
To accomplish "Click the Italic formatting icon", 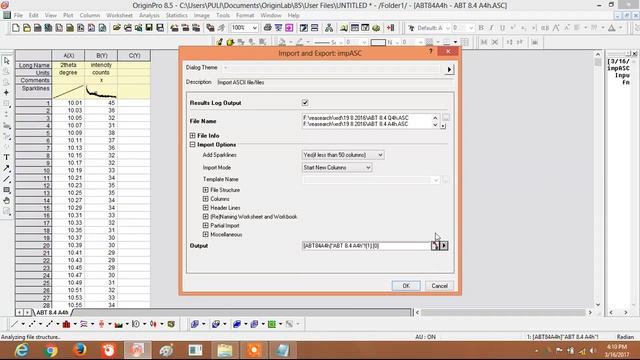I will pyautogui.click(x=491, y=28).
